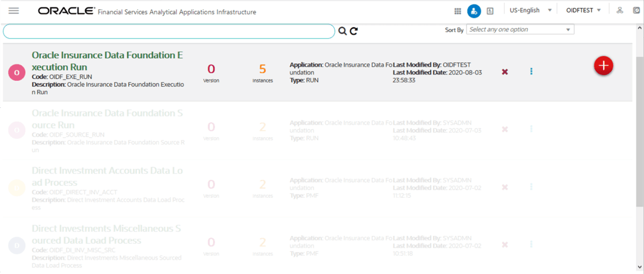
Task: Open Direct Investment Accounts Data Load Process
Action: click(x=107, y=176)
